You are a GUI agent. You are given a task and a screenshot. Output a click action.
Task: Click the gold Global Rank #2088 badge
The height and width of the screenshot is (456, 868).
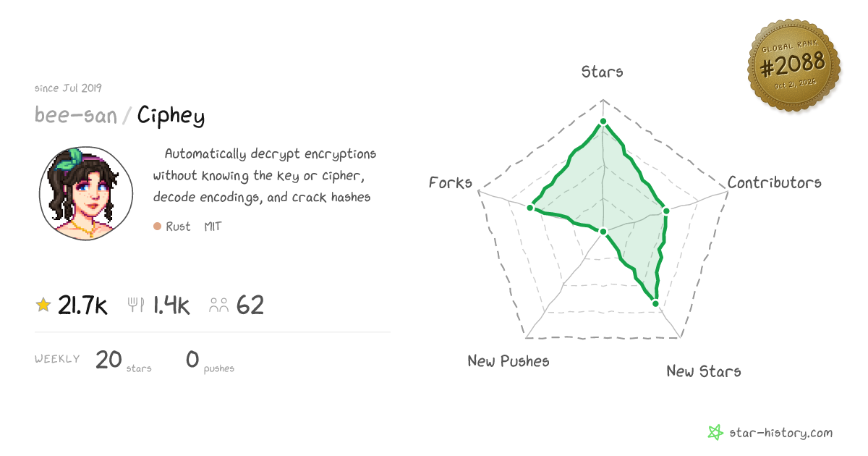tap(793, 66)
